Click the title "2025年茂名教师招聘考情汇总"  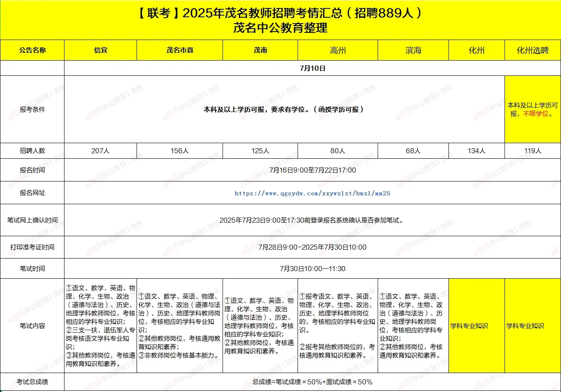(262, 13)
